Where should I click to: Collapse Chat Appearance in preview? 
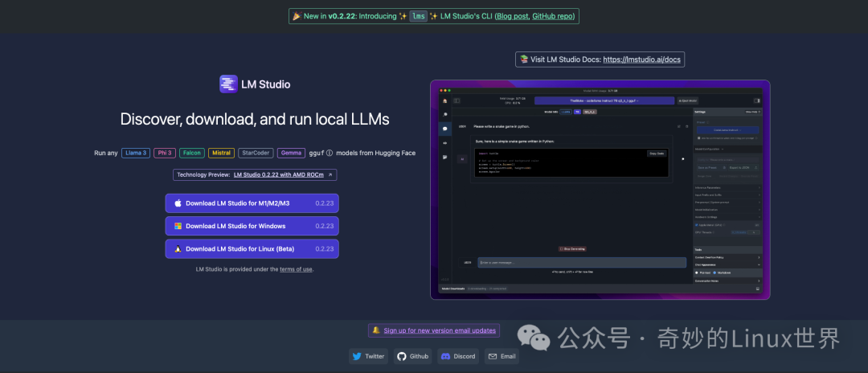click(727, 264)
